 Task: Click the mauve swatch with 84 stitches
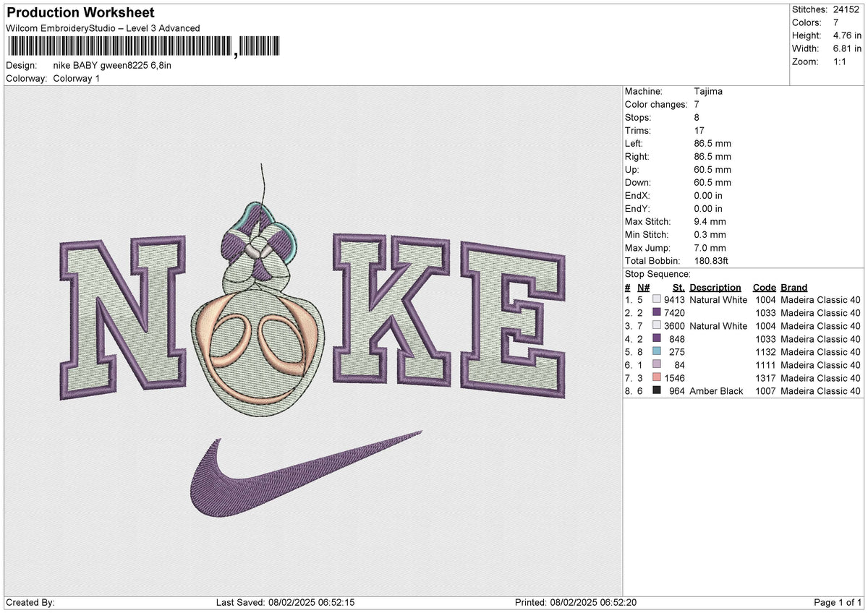(657, 365)
